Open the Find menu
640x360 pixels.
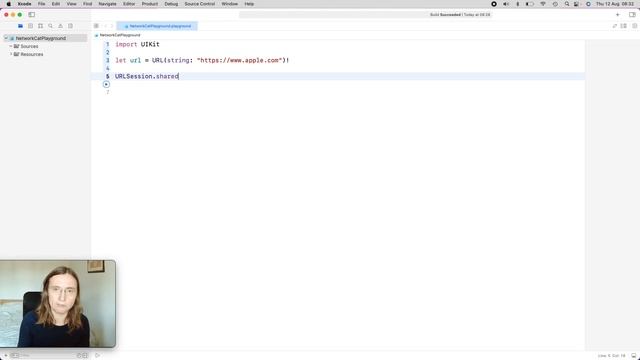[87, 4]
